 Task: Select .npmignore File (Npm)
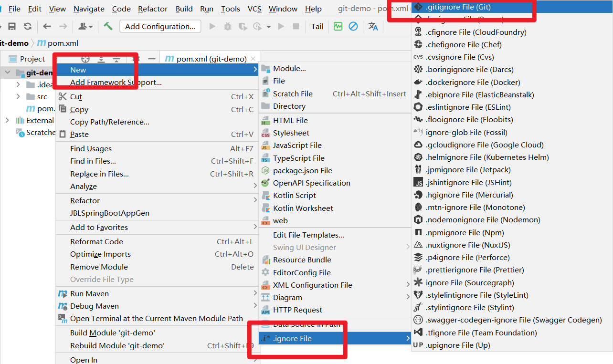(x=511, y=232)
